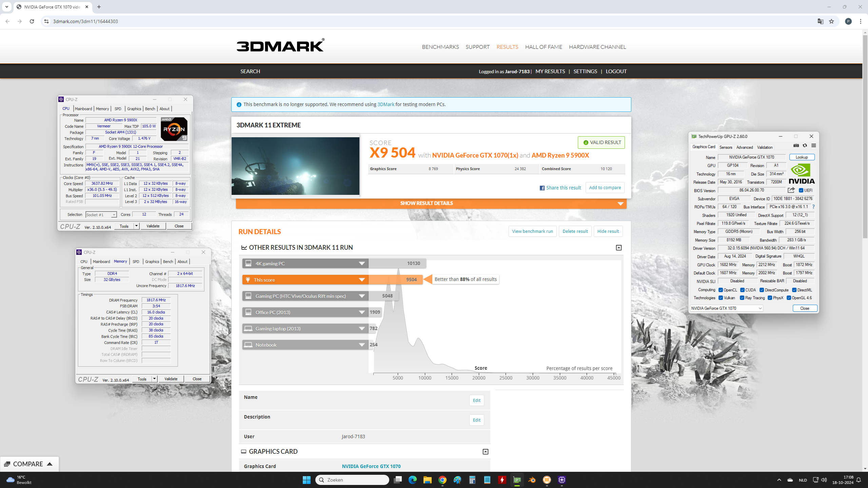Toggle PhysX checkbox in GPU-Z
Viewport: 868px width, 488px height.
[770, 298]
